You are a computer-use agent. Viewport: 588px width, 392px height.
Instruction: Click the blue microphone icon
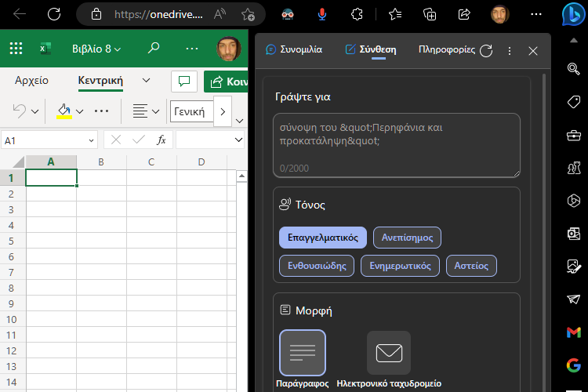click(321, 14)
